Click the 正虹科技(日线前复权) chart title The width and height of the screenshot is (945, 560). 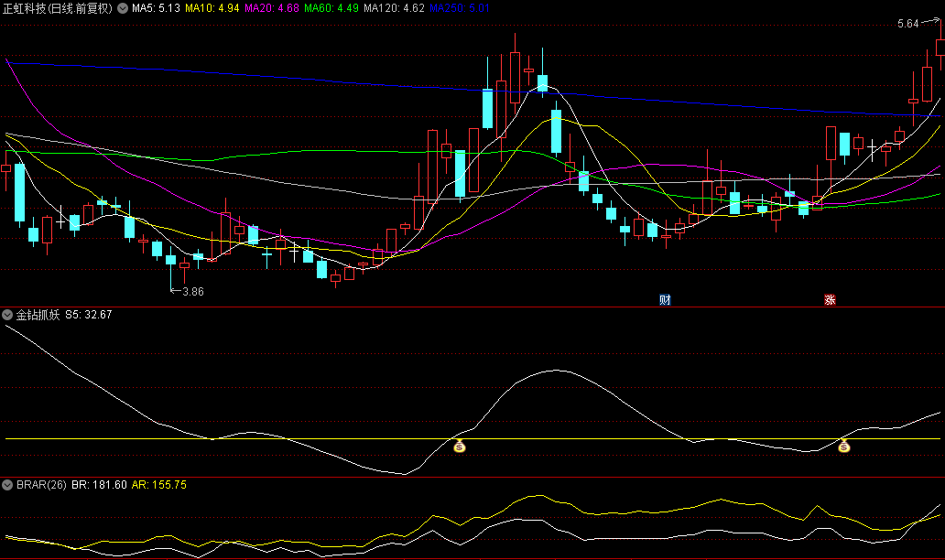coord(58,8)
